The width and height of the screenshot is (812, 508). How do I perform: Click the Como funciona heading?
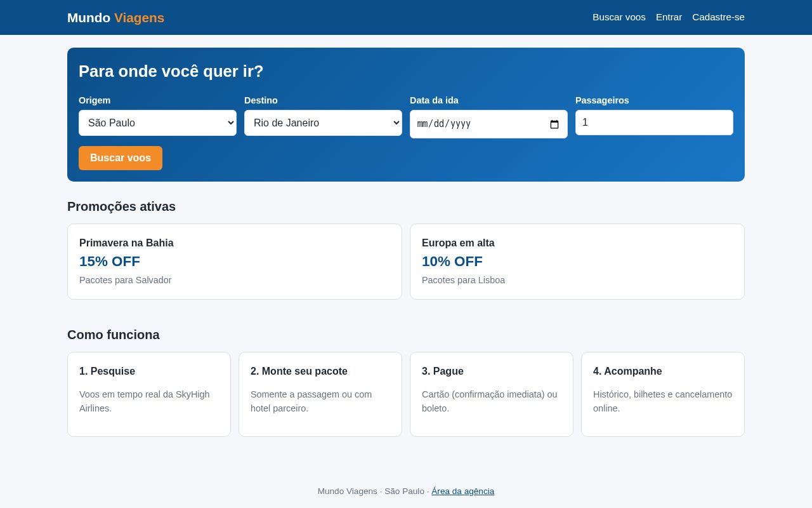click(114, 335)
